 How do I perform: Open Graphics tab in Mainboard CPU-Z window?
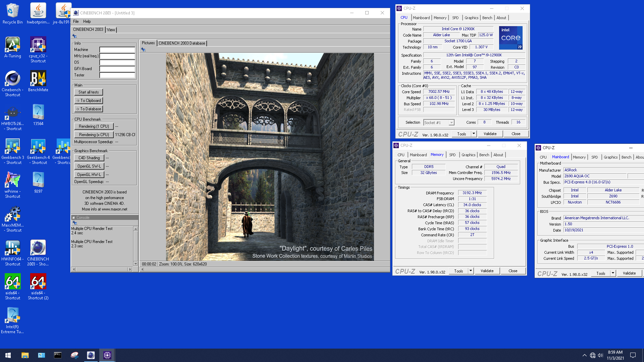610,157
